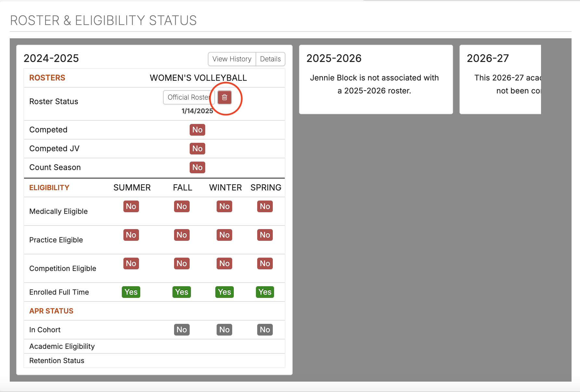
Task: Click In Cohort Spring No badge
Action: (x=265, y=330)
